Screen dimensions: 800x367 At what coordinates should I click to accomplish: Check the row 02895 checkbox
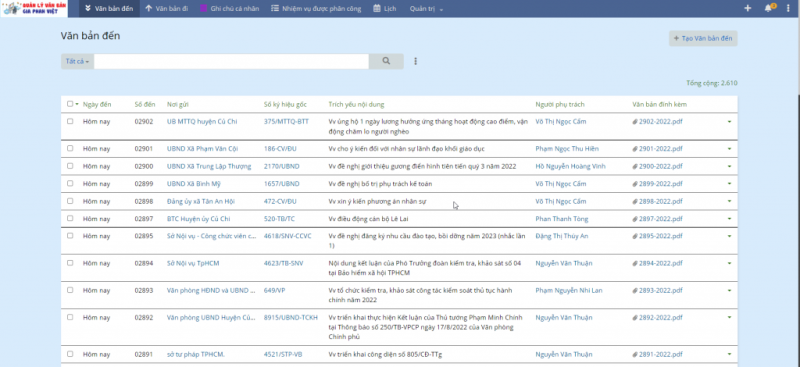(x=70, y=236)
